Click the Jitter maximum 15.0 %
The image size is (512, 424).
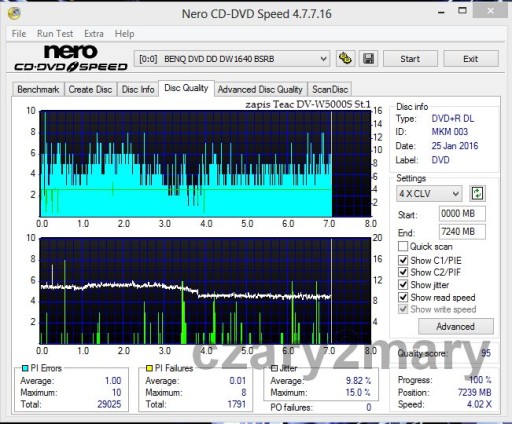pyautogui.click(x=358, y=392)
